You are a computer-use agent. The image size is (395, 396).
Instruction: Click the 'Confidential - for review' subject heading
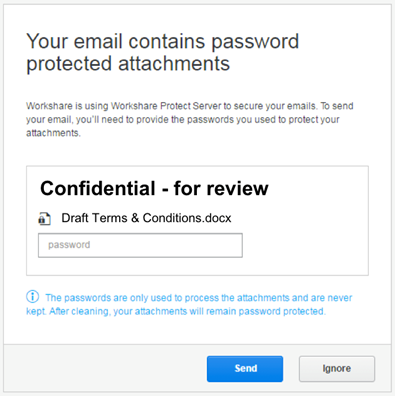[154, 188]
